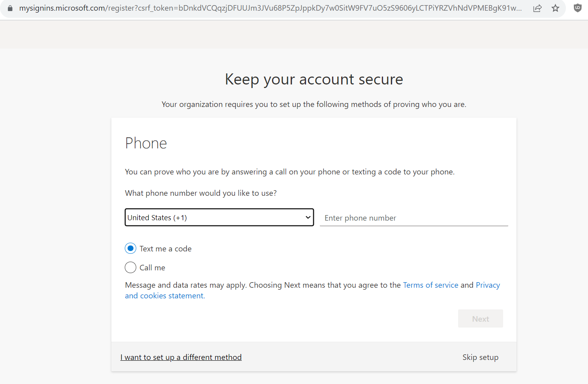Bookmark this page with the star icon
Image resolution: width=588 pixels, height=384 pixels.
(556, 8)
